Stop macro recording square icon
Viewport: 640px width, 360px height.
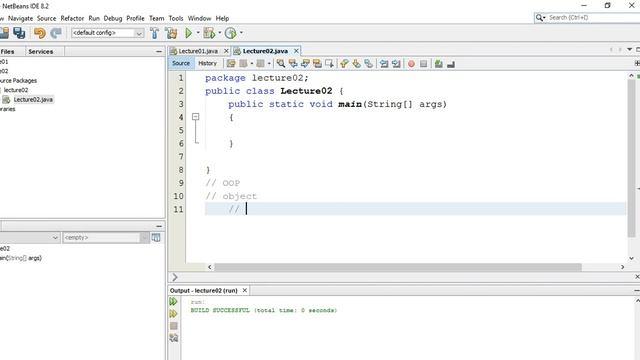pos(423,64)
